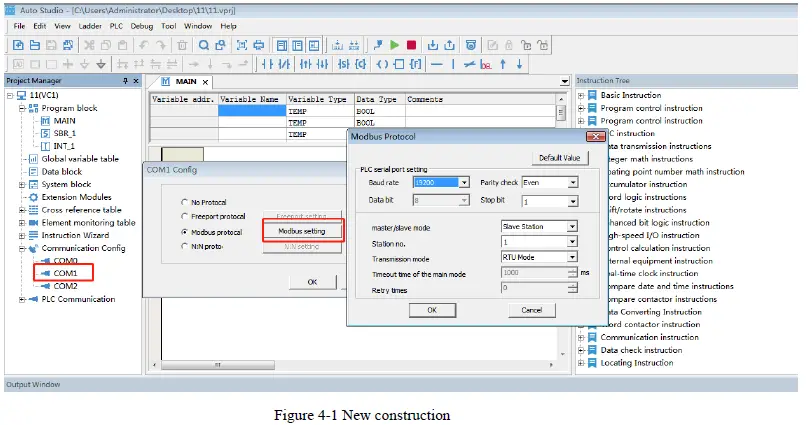
Task: Open the Parity check dropdown
Action: click(x=572, y=183)
